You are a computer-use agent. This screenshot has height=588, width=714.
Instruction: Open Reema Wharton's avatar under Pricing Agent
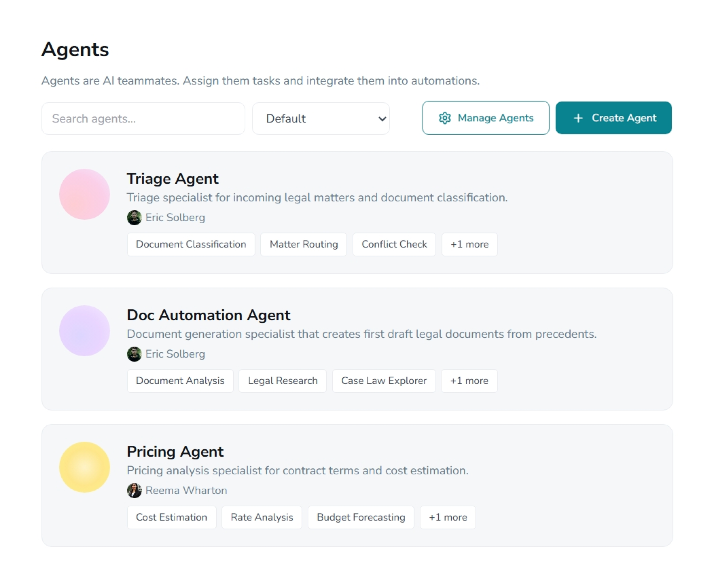click(134, 491)
